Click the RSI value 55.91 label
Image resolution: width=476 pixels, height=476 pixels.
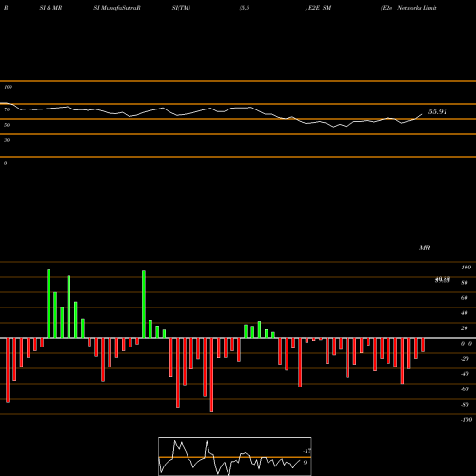click(438, 111)
